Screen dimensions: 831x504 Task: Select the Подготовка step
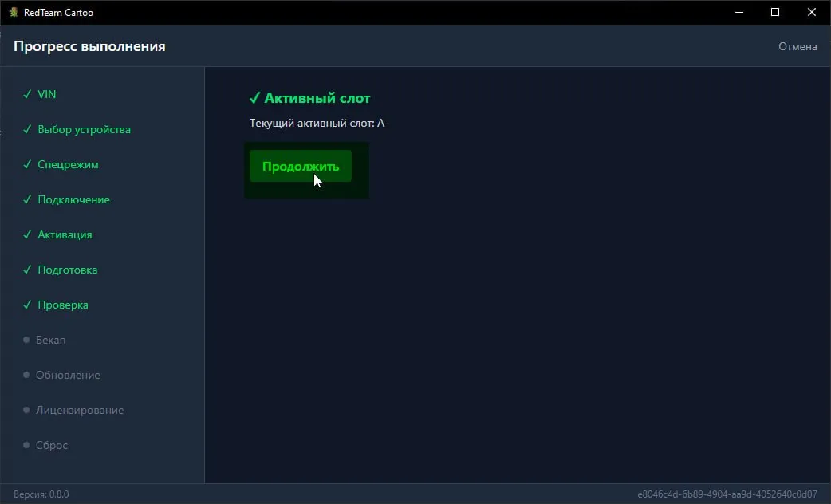pos(67,270)
